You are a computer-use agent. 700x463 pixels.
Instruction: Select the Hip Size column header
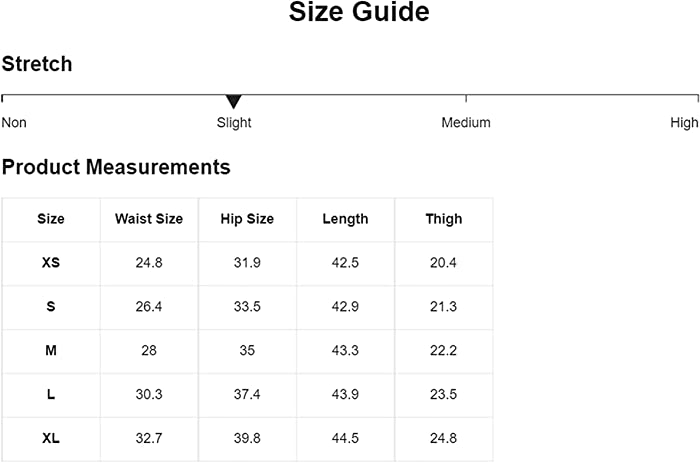pyautogui.click(x=247, y=219)
